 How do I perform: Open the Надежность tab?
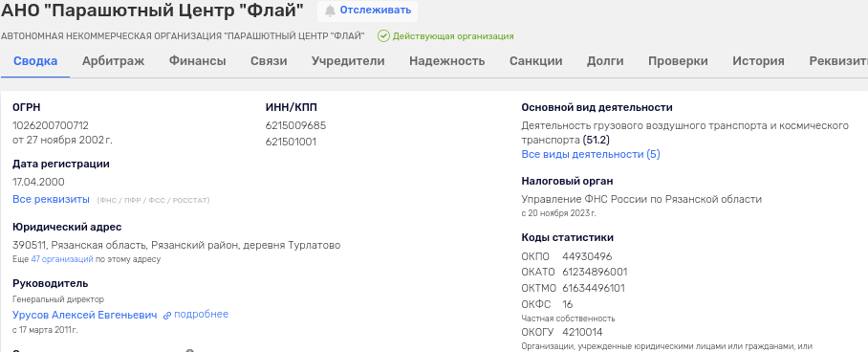447,61
